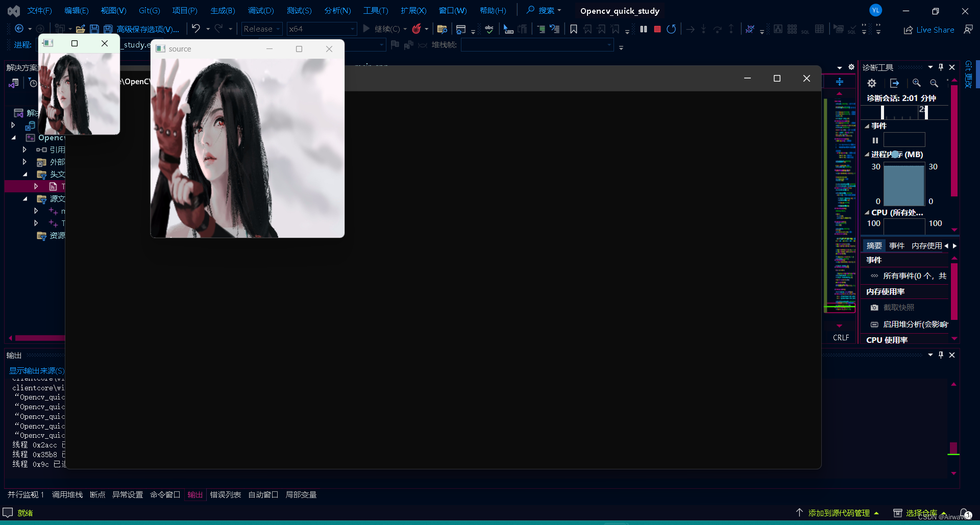The image size is (980, 525).
Task: Click 高级保存选项(V)... button
Action: point(148,29)
